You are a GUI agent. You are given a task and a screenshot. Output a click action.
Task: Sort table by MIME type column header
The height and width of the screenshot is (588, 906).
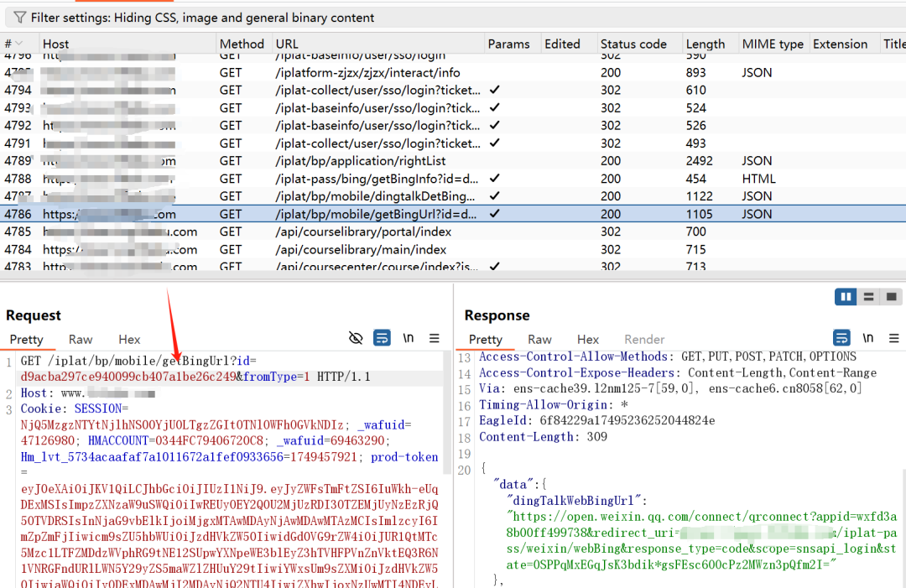click(x=773, y=44)
